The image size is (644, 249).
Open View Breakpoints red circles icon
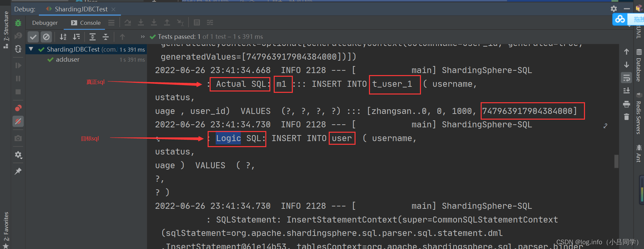18,108
